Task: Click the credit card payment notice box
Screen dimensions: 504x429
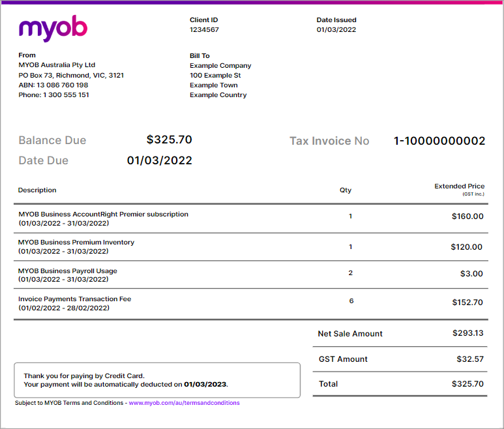Action: (156, 380)
